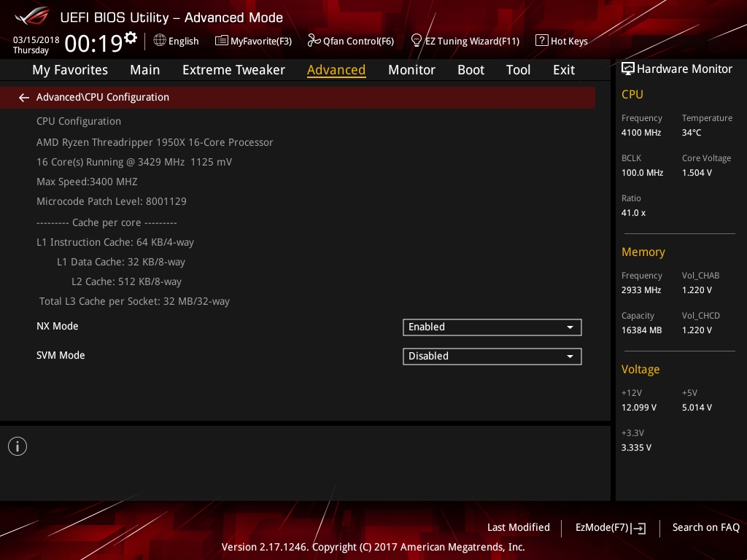747x560 pixels.
Task: Click the EzMode exit arrow icon
Action: click(638, 528)
